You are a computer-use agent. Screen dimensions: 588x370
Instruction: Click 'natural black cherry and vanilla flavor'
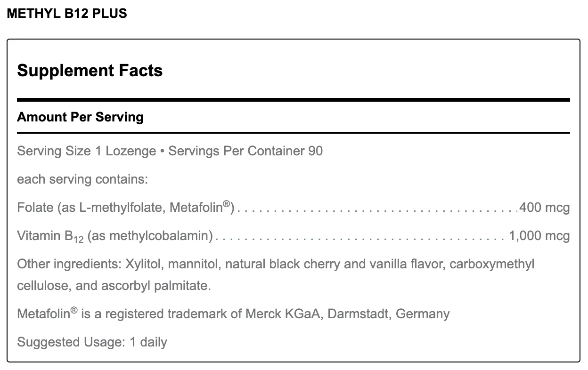(334, 264)
